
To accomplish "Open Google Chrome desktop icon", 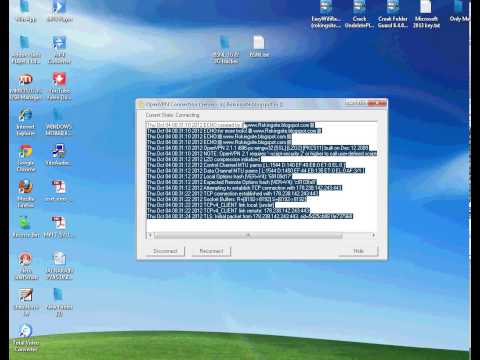I will 25,158.
